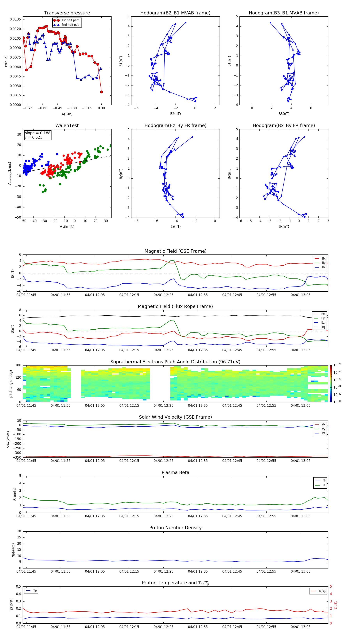Screen dimensions: 351x644
Task: Select the "1st half path" legend entry
Action: pyautogui.click(x=67, y=20)
